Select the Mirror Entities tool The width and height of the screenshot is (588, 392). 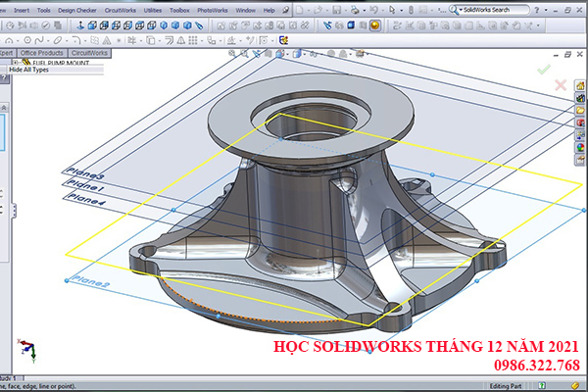(181, 40)
